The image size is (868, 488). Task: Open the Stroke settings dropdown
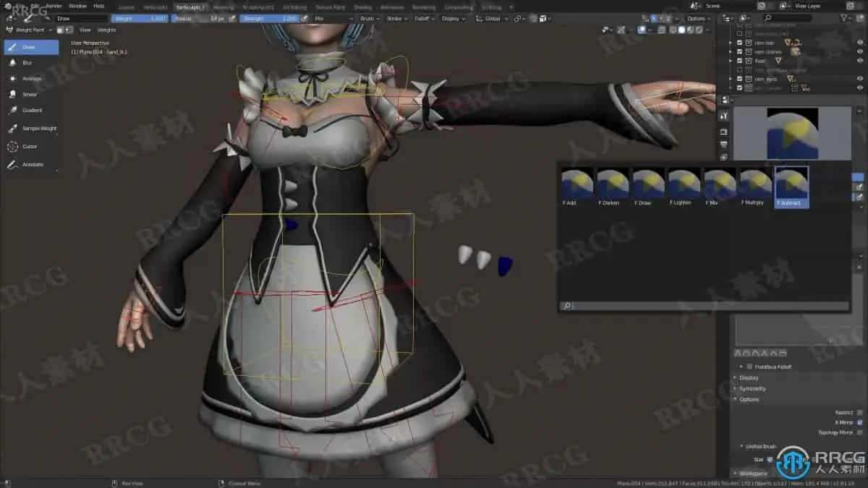point(396,18)
